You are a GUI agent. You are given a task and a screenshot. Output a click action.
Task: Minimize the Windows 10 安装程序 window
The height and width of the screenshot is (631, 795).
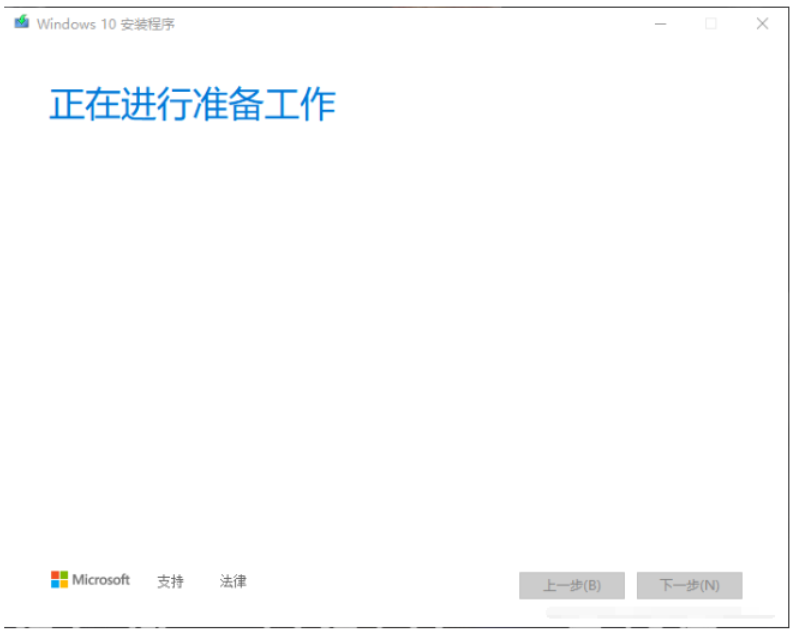click(x=660, y=24)
